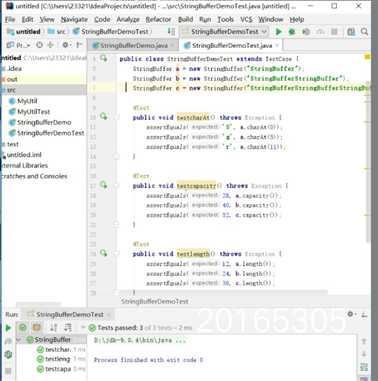Fold the testcapacity method at its gutter marker
Viewport: 378px width, 381px height.
pyautogui.click(x=116, y=186)
